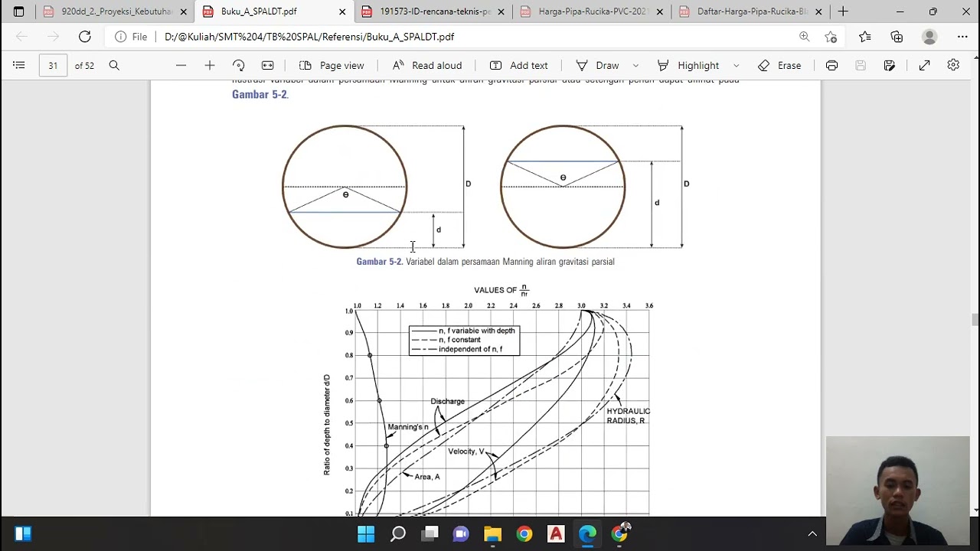Screen dimensions: 980x551
Task: Click the File site info icon
Action: [131, 37]
